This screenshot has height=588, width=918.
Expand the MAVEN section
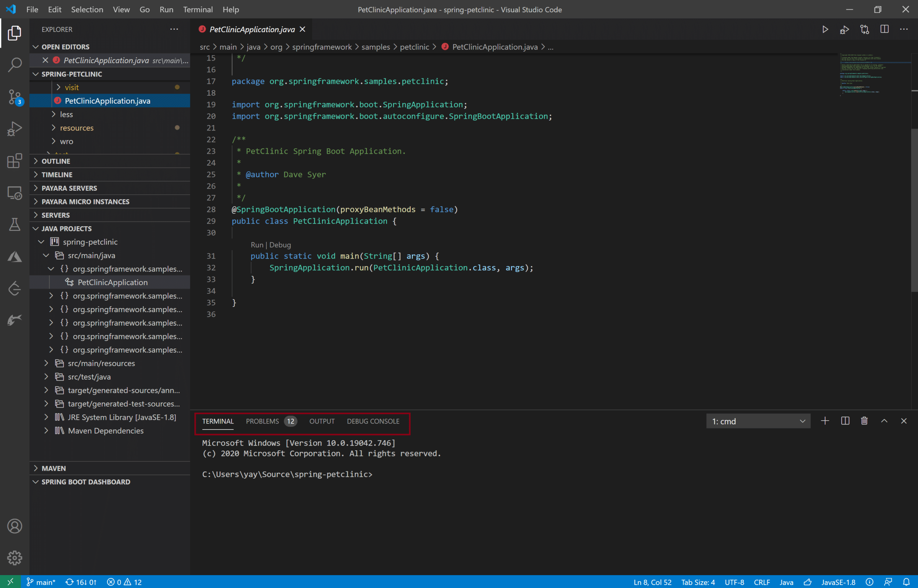click(x=110, y=468)
